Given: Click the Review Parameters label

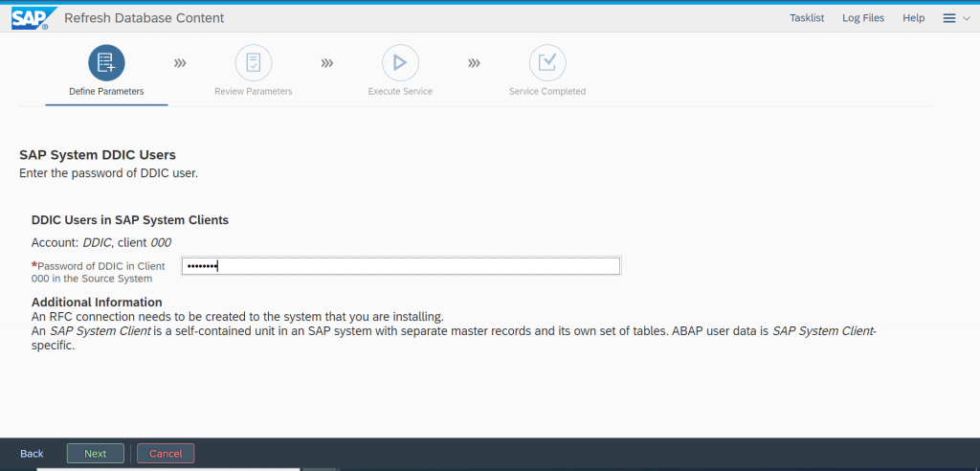Looking at the screenshot, I should coord(253,91).
